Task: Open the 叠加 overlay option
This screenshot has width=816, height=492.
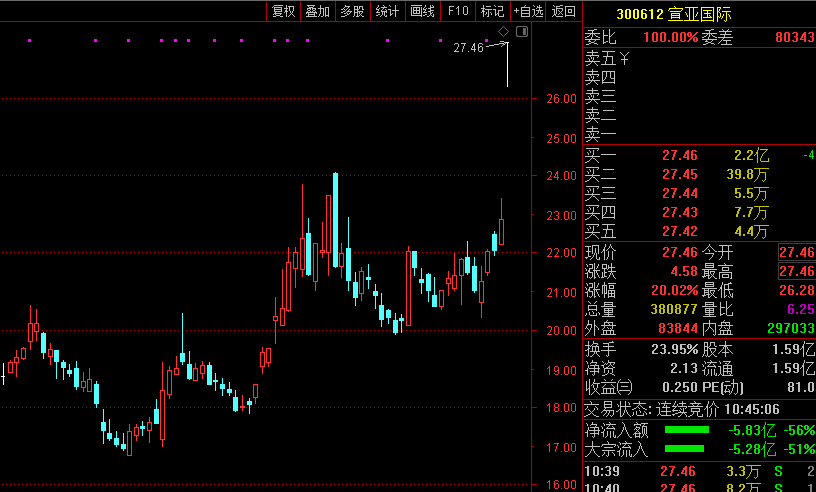Action: [318, 11]
